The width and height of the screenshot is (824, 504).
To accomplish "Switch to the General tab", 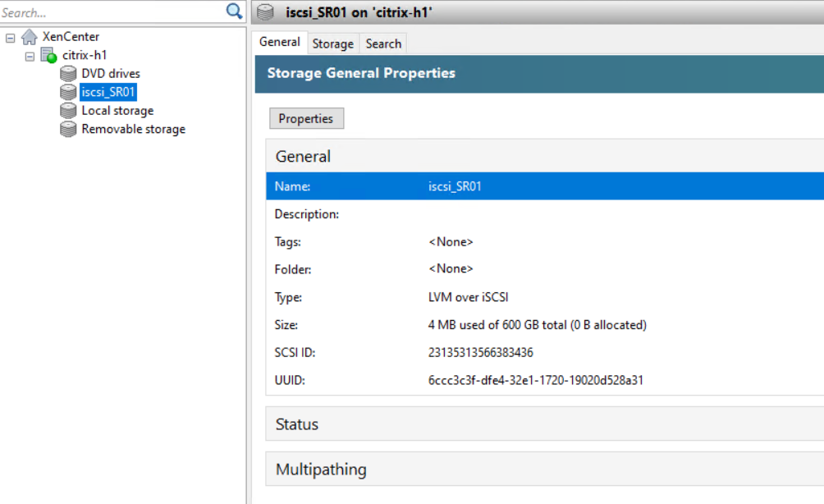I will click(x=280, y=42).
